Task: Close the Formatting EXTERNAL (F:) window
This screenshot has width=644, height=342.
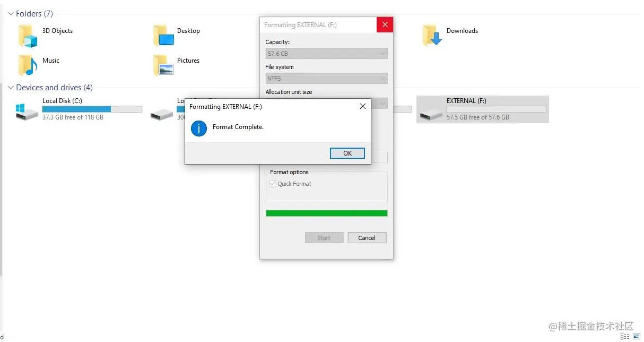Action: point(385,24)
